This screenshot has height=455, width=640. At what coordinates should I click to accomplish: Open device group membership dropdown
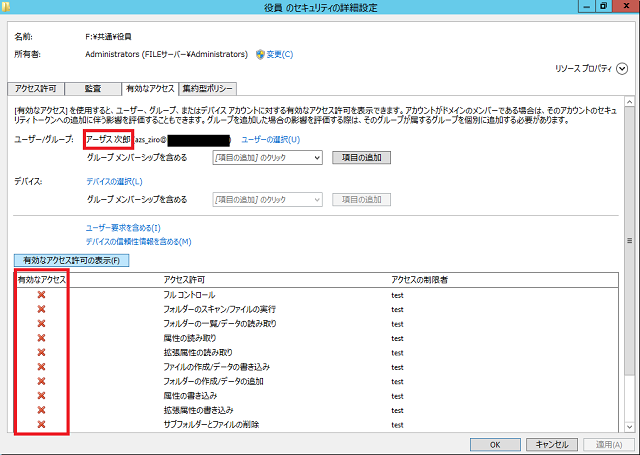coord(316,199)
